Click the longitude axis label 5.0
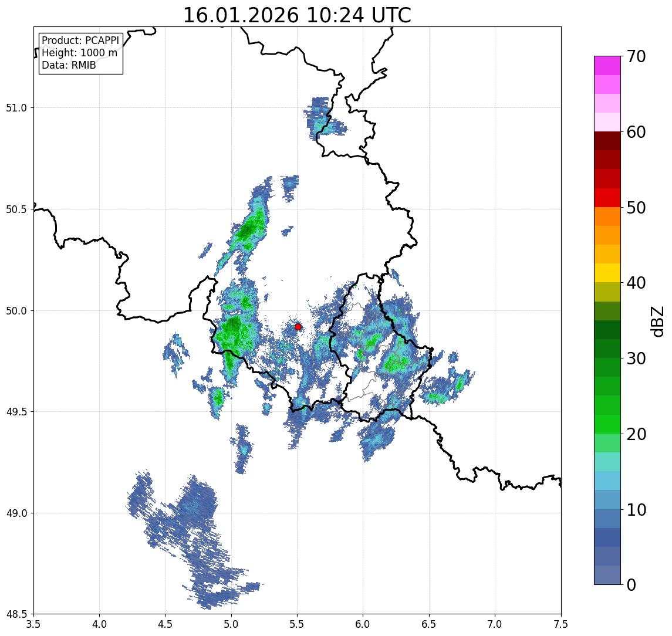The height and width of the screenshot is (636, 672). point(231,624)
